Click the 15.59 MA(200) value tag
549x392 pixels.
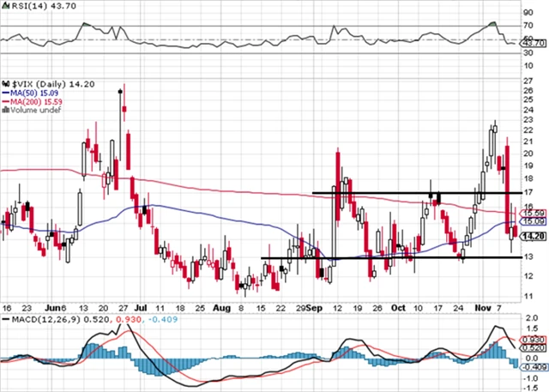[534, 212]
